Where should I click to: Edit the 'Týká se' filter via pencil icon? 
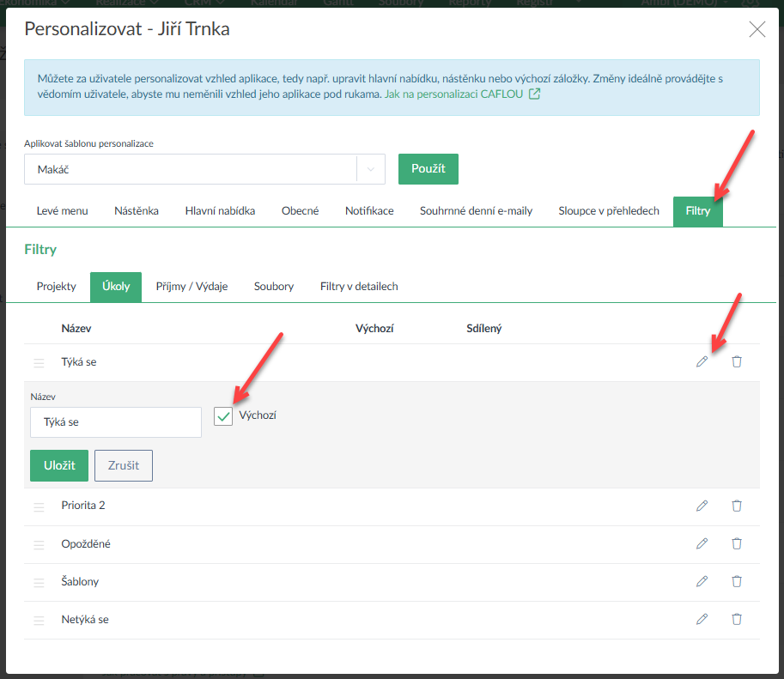(702, 362)
